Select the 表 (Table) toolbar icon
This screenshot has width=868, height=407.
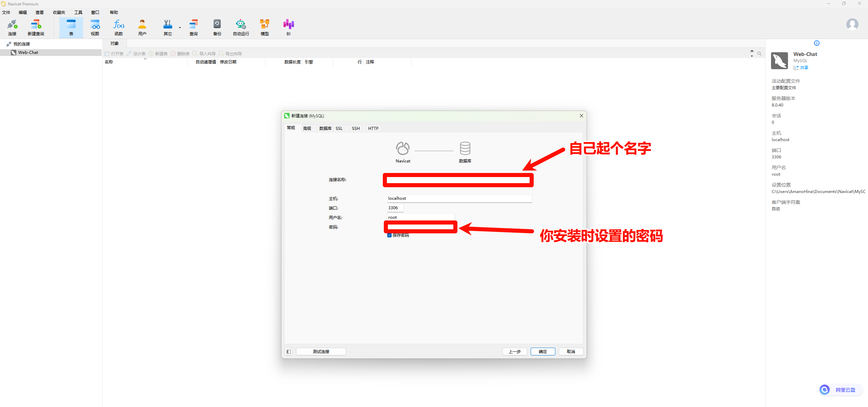pyautogui.click(x=71, y=27)
